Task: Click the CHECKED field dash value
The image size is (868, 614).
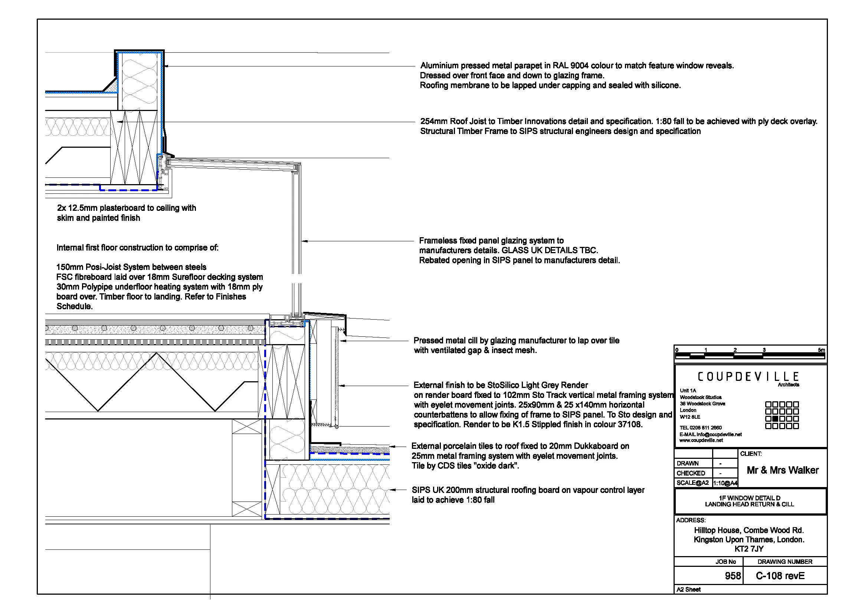Action: [720, 473]
